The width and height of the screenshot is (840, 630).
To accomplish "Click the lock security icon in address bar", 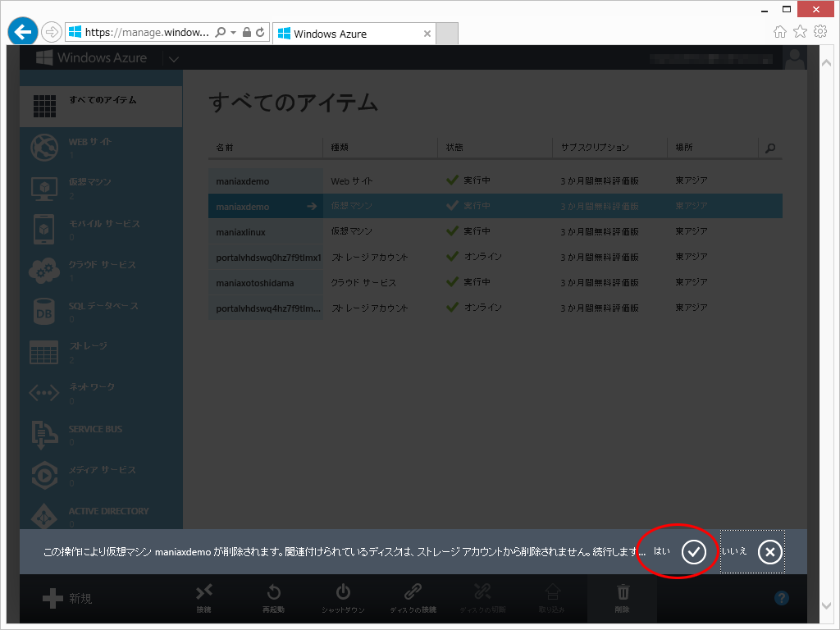I will pos(246,32).
